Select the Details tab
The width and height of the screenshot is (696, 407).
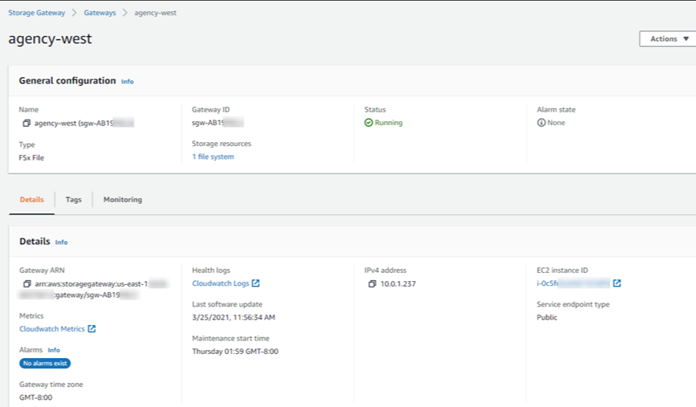(x=31, y=199)
